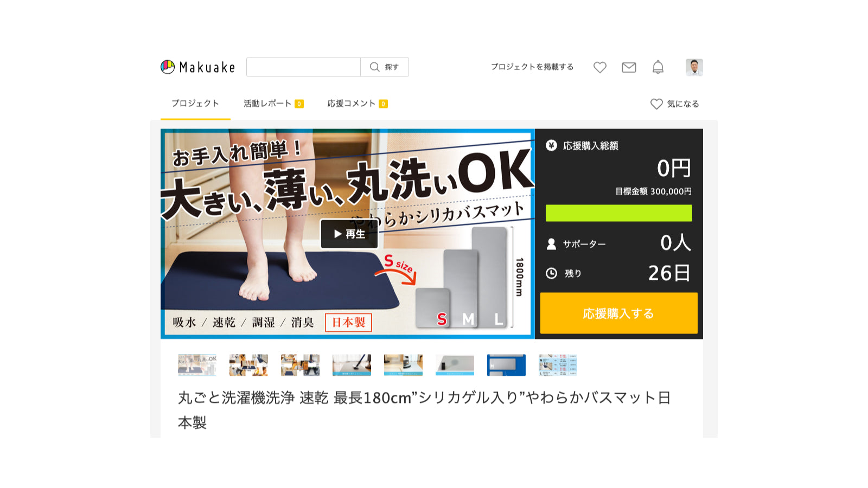
Task: Focus the search input field
Action: pos(303,67)
